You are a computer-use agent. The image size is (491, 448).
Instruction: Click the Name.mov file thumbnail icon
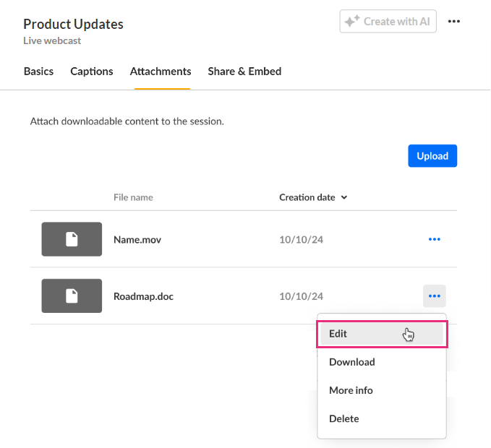coord(72,239)
